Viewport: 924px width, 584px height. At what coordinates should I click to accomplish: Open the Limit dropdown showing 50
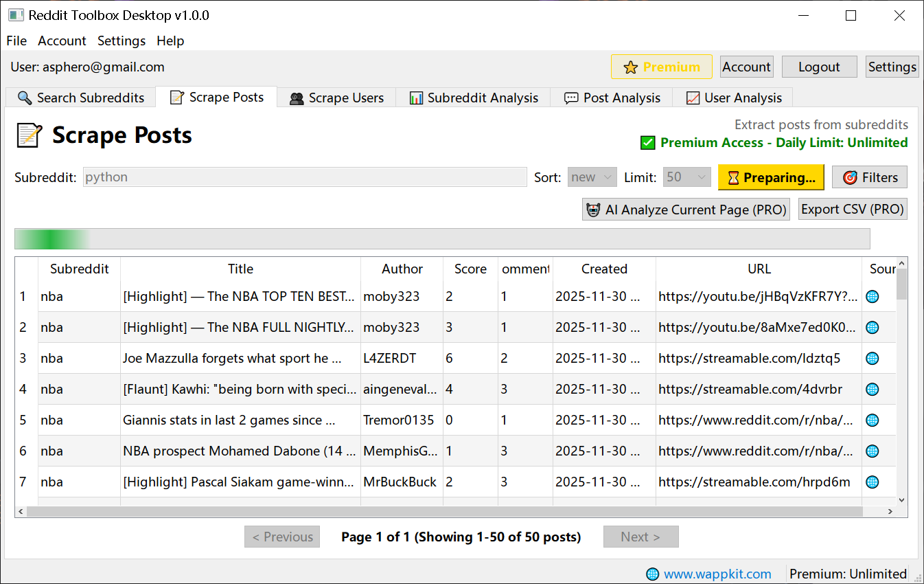[x=686, y=177]
